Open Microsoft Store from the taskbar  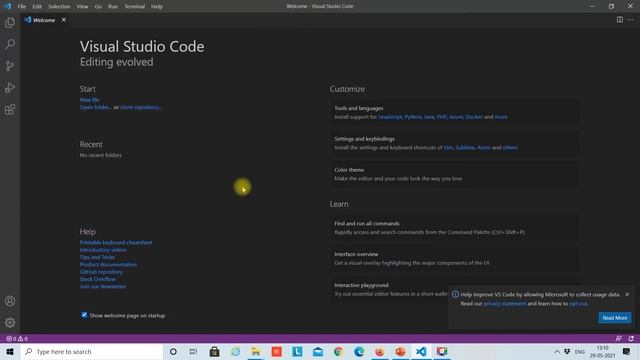pyautogui.click(x=214, y=351)
